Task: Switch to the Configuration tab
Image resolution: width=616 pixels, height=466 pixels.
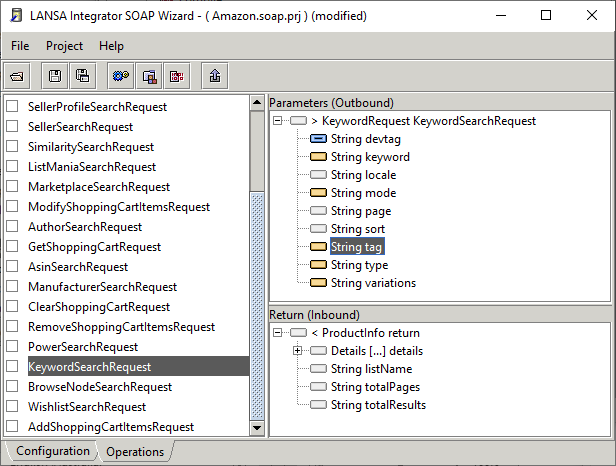Action: pos(53,451)
